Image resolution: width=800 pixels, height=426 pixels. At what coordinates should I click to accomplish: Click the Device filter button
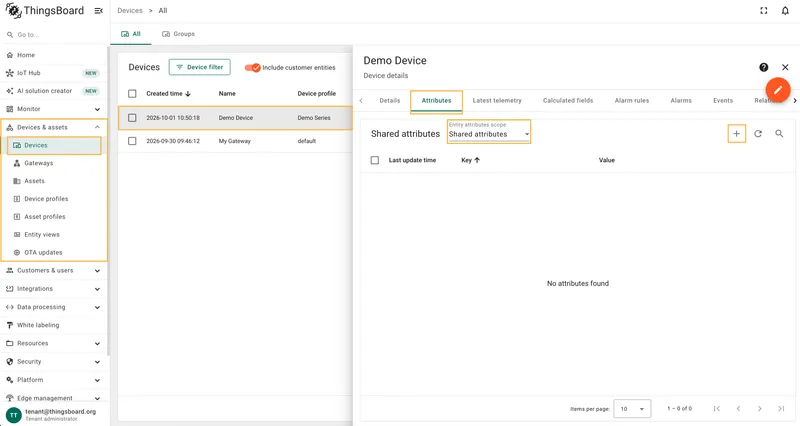pyautogui.click(x=199, y=67)
